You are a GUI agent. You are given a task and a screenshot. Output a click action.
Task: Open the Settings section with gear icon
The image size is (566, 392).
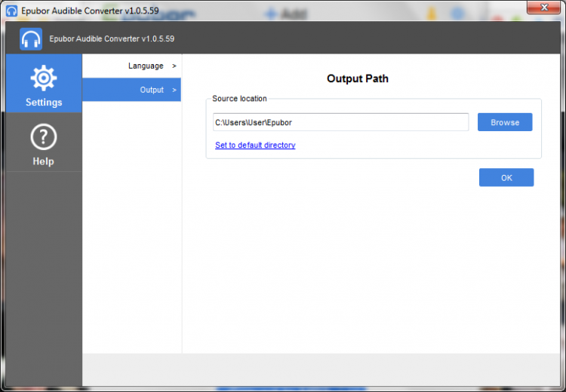44,84
